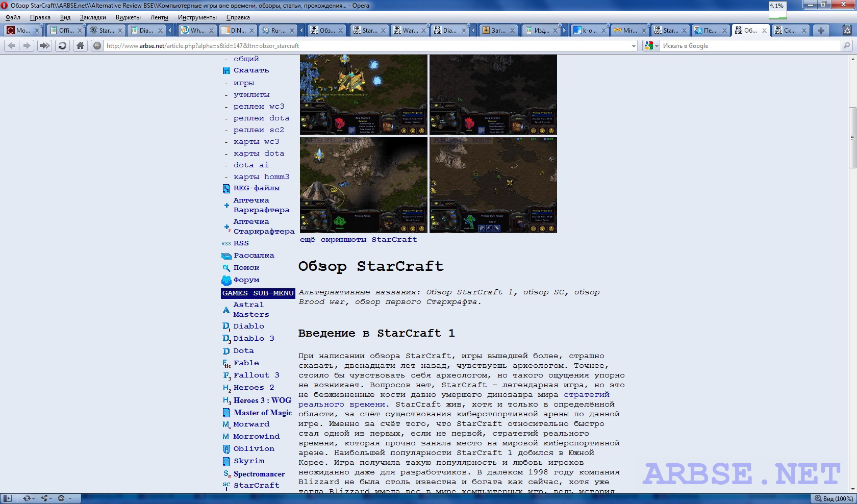Open the 'ещё скриншоты StarCraft' link
Image resolution: width=857 pixels, height=504 pixels.
click(x=358, y=240)
